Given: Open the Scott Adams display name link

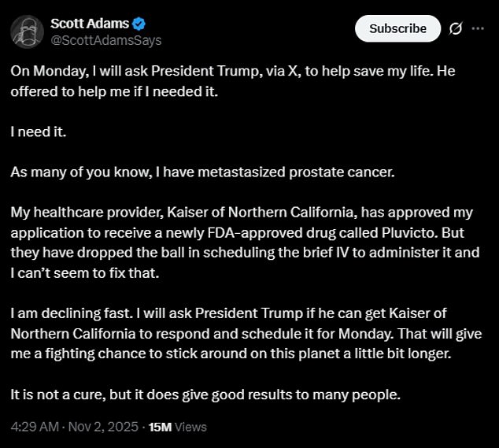Looking at the screenshot, I should [x=89, y=23].
